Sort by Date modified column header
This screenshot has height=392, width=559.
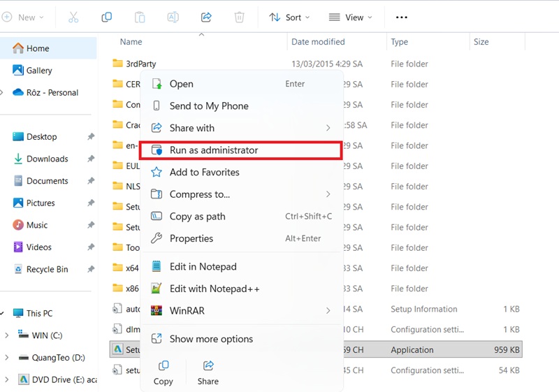click(318, 42)
